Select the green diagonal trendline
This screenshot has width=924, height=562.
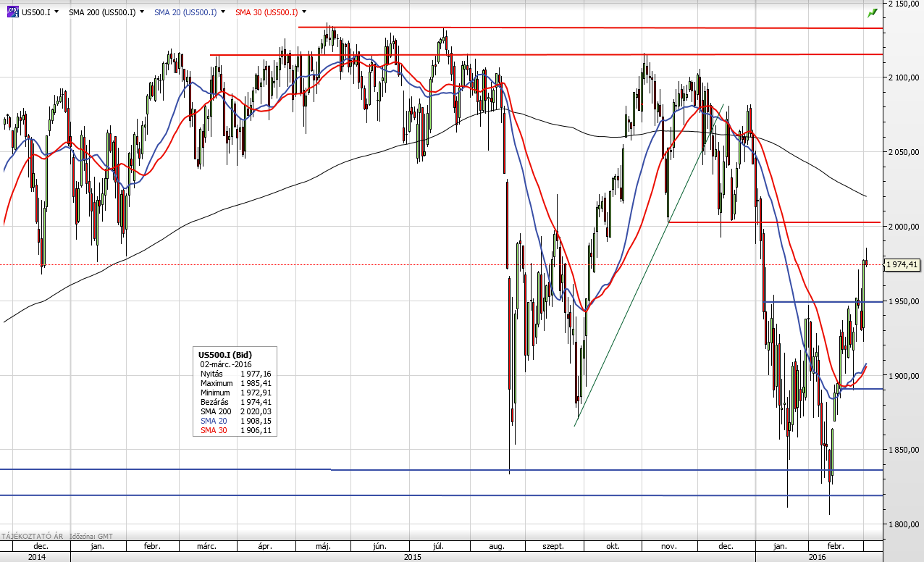(650, 264)
